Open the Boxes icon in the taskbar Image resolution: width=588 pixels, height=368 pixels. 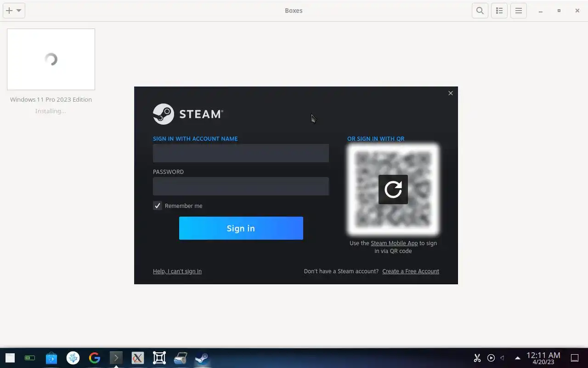(159, 358)
